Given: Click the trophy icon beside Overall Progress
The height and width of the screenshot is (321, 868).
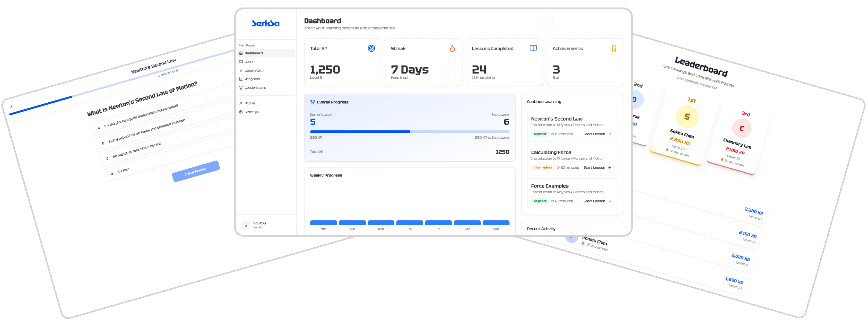Looking at the screenshot, I should [313, 102].
